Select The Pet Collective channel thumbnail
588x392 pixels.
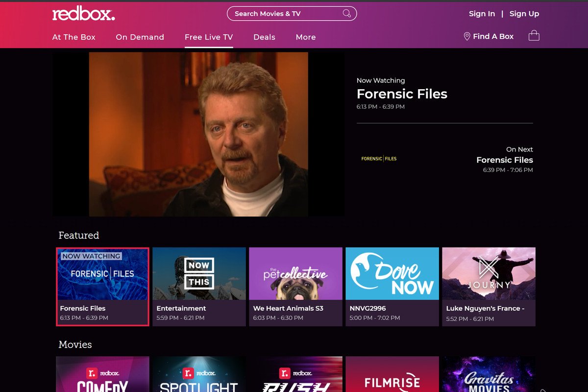(x=295, y=274)
